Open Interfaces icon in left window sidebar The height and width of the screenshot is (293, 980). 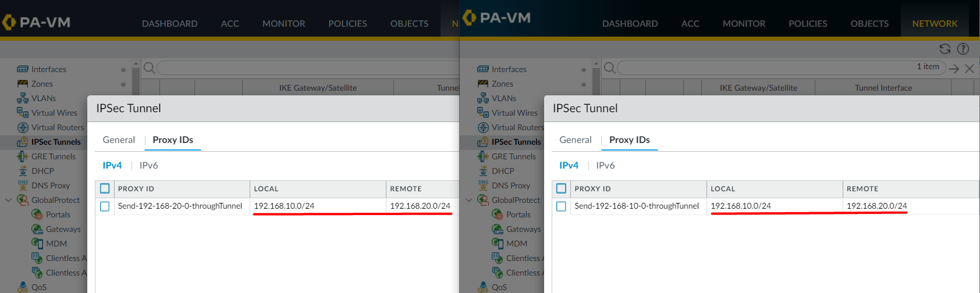point(23,69)
